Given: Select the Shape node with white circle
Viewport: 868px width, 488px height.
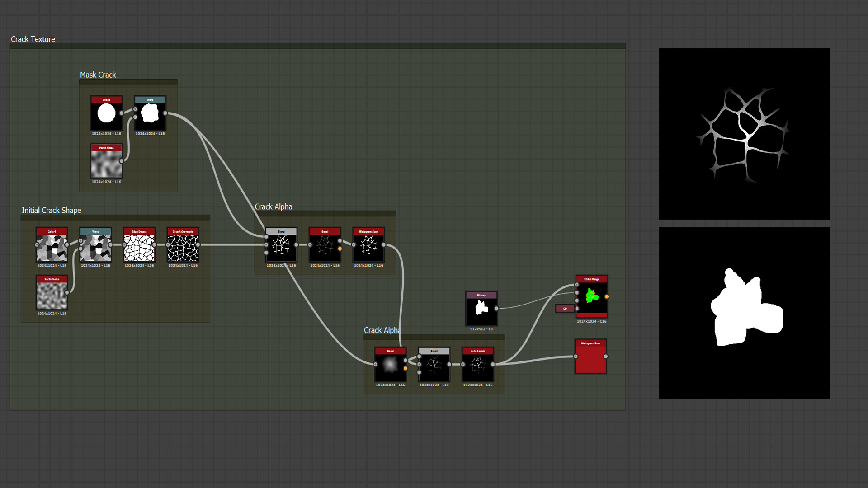Looking at the screenshot, I should pyautogui.click(x=106, y=113).
